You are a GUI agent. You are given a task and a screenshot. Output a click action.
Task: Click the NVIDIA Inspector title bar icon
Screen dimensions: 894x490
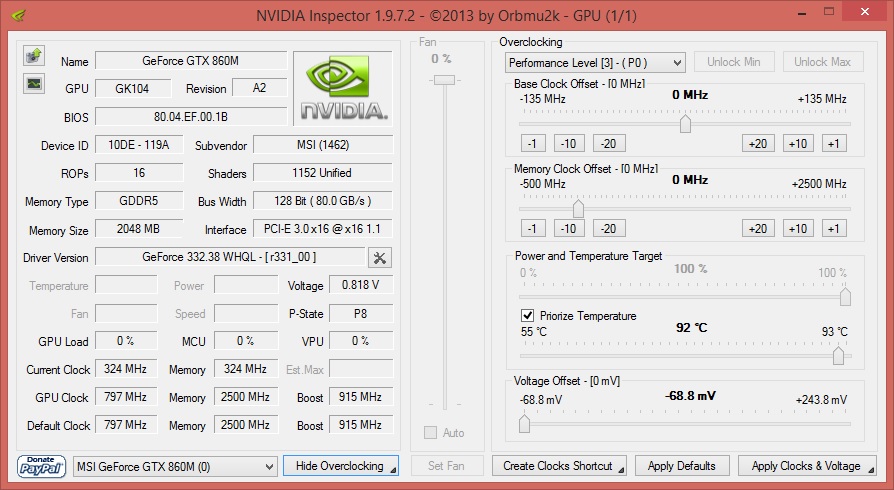(19, 15)
